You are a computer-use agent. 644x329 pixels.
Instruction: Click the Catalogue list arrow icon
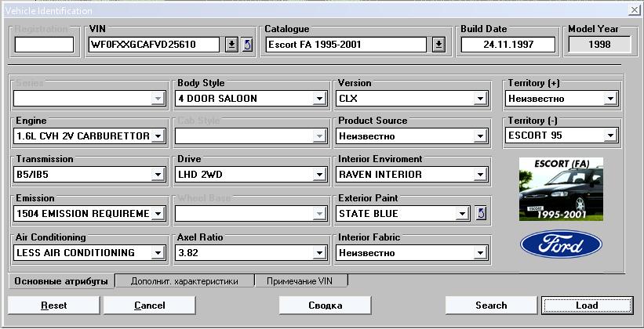click(x=438, y=45)
